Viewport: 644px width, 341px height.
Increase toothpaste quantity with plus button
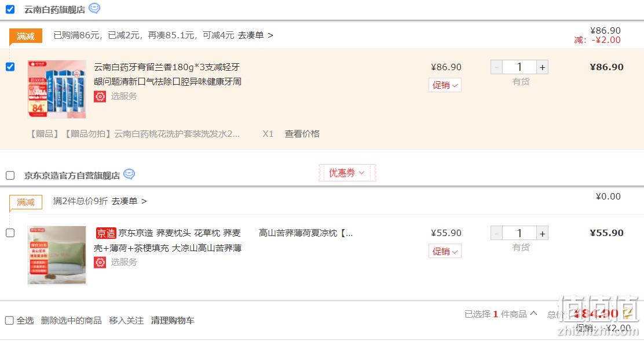coord(542,67)
